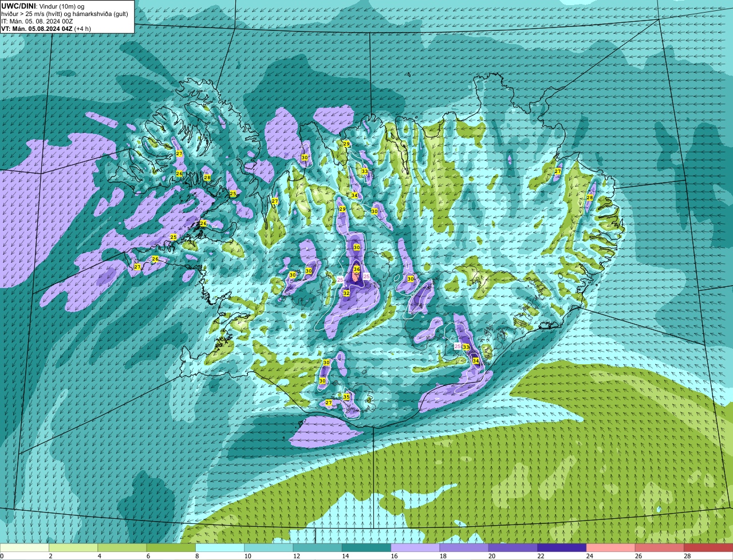Click legend tick label "26" on color bar
Viewport: 733px width, 560px height.
pos(639,556)
